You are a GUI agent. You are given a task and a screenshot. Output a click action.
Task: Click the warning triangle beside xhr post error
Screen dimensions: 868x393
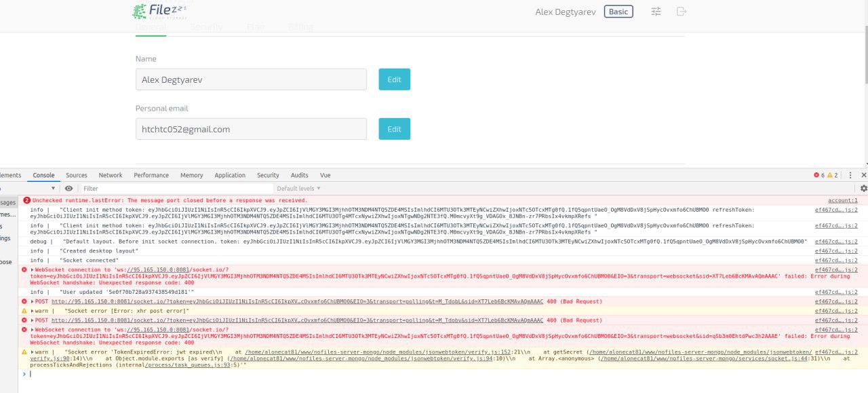tap(24, 311)
